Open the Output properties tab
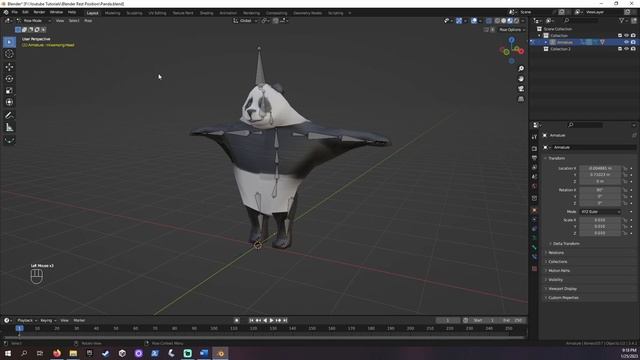 pyautogui.click(x=534, y=158)
